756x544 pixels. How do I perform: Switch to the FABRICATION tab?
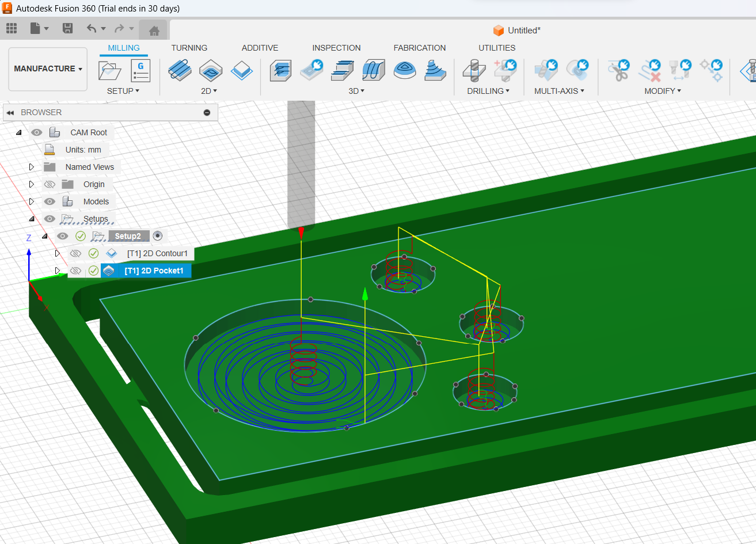(x=420, y=48)
